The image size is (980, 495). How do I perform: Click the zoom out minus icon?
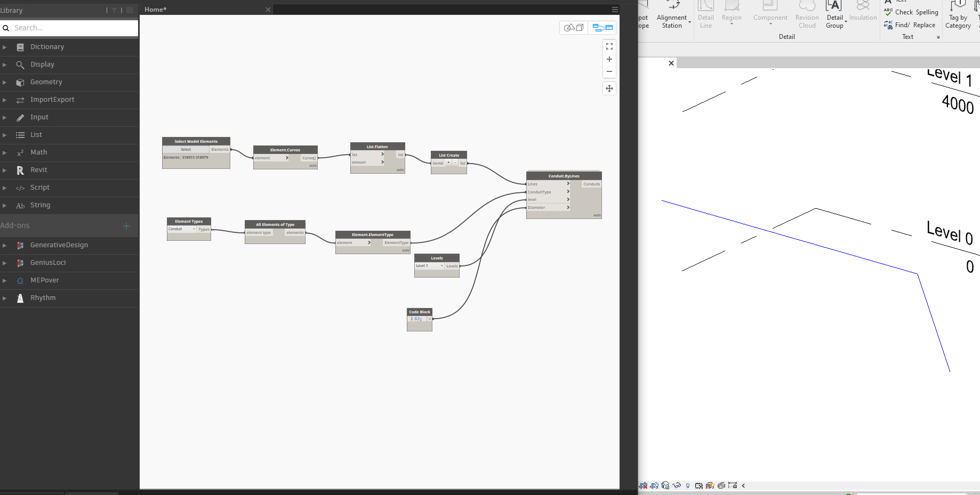[x=609, y=71]
